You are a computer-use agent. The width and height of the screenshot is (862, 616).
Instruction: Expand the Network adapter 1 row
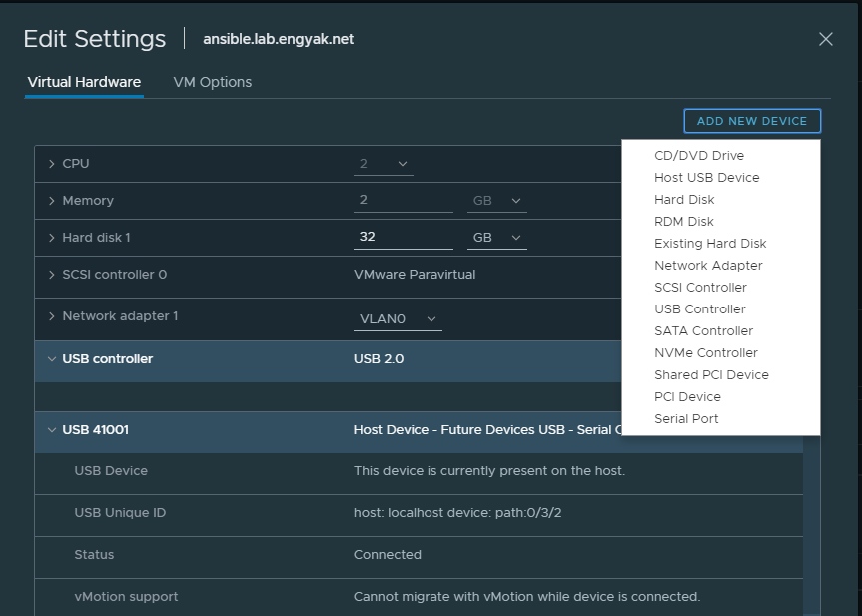point(52,316)
